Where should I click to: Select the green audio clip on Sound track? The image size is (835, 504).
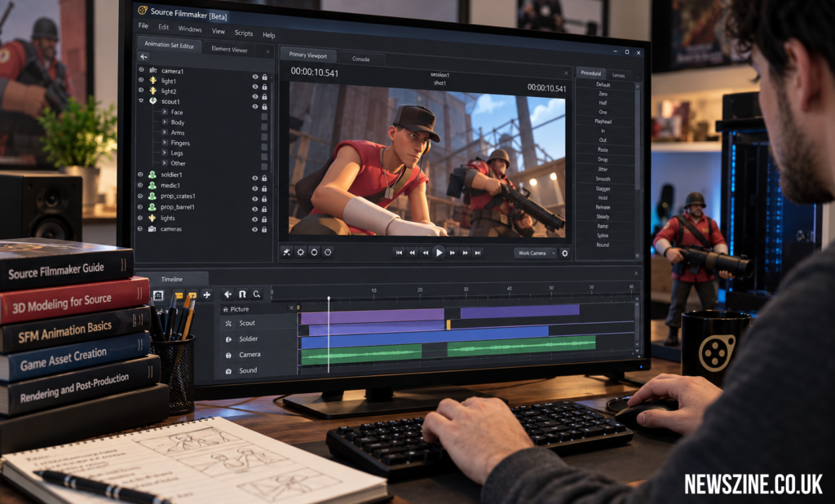[361, 352]
